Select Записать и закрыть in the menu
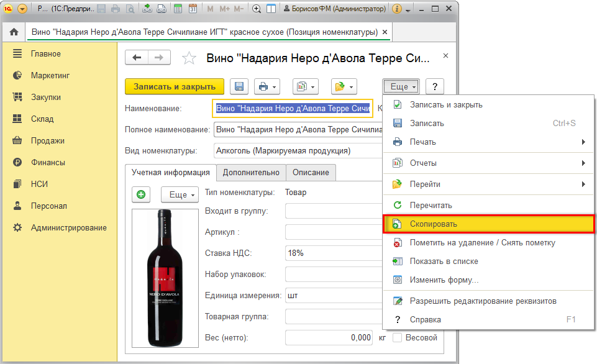This screenshot has width=597, height=364. pos(488,105)
